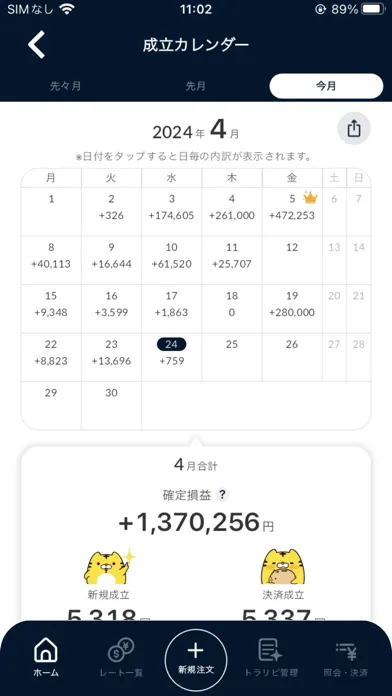
Task: Tap April 10 showing +61,520
Action: (x=171, y=261)
